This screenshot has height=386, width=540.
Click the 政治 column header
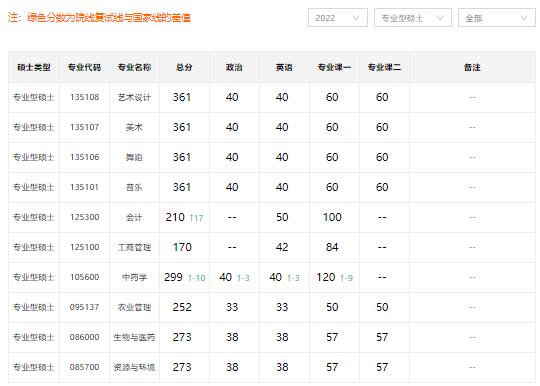click(234, 67)
